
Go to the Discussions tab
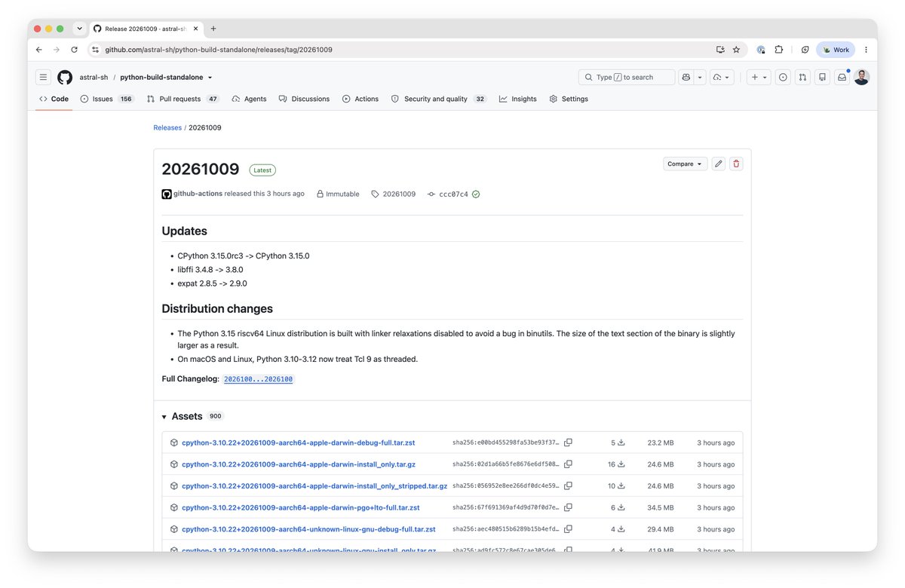pos(304,99)
